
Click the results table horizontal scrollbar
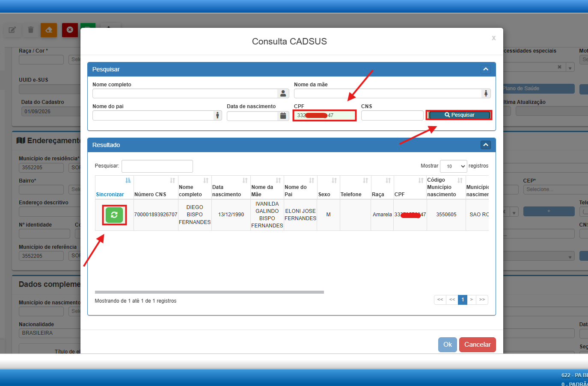[209, 292]
